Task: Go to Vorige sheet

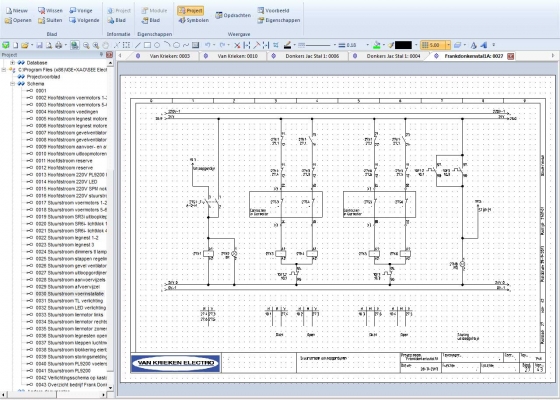Action: coord(81,11)
